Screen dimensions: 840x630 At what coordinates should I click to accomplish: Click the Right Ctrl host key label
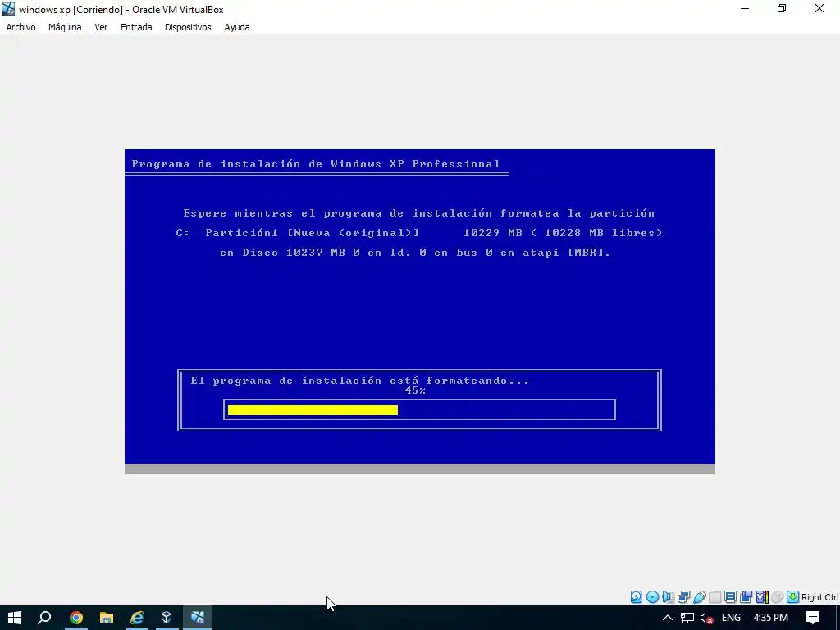820,597
